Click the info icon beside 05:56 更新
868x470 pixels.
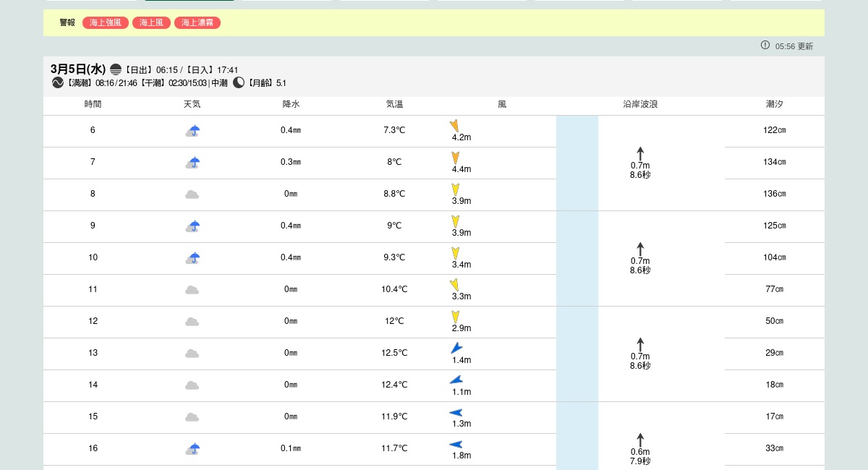coord(765,46)
